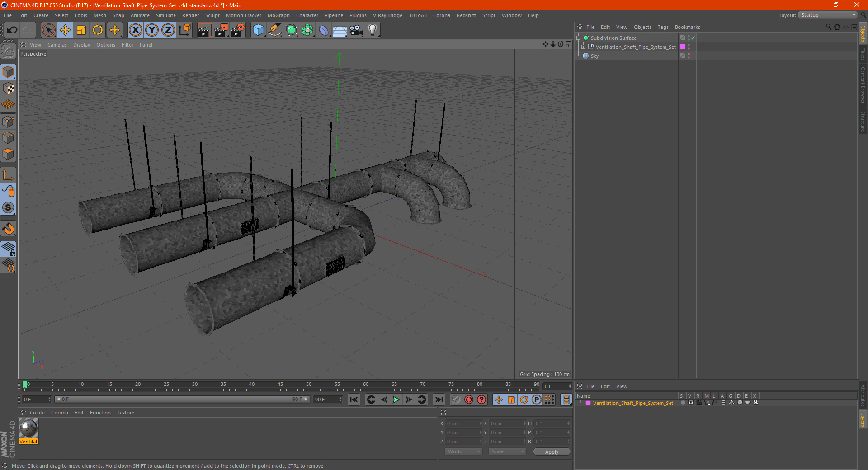Open the Subdivision Surface generators icon

(x=291, y=30)
